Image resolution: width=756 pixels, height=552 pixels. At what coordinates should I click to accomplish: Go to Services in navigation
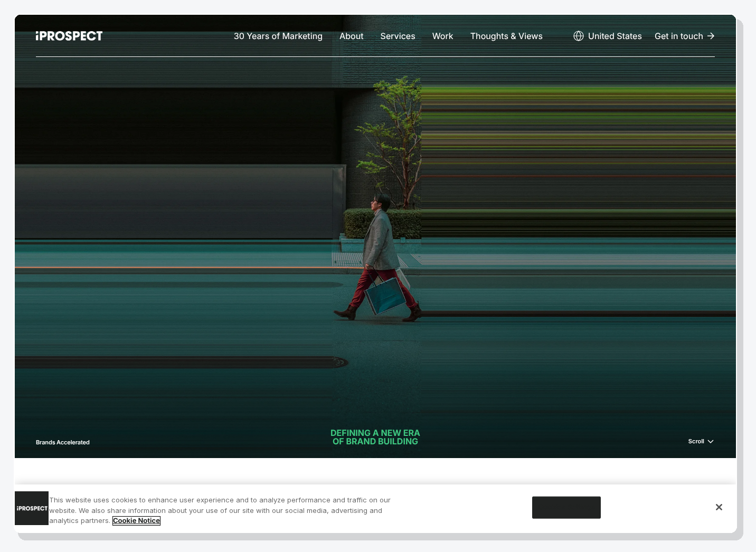(398, 36)
